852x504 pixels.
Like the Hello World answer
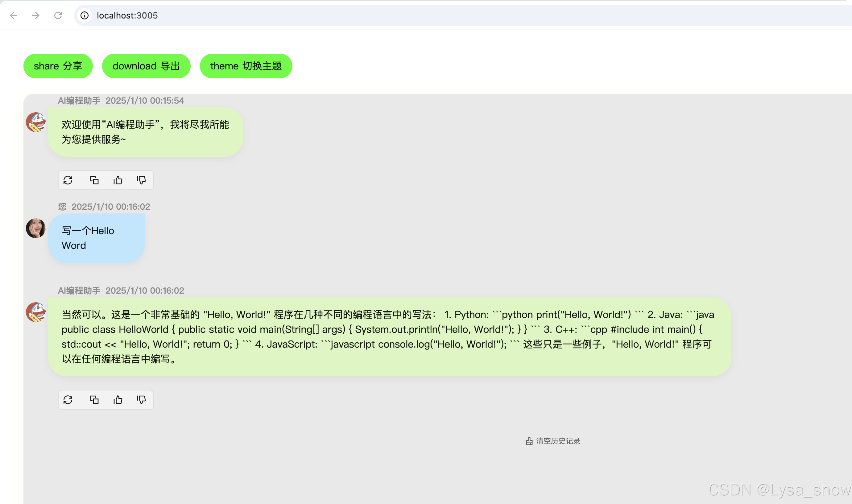point(118,400)
